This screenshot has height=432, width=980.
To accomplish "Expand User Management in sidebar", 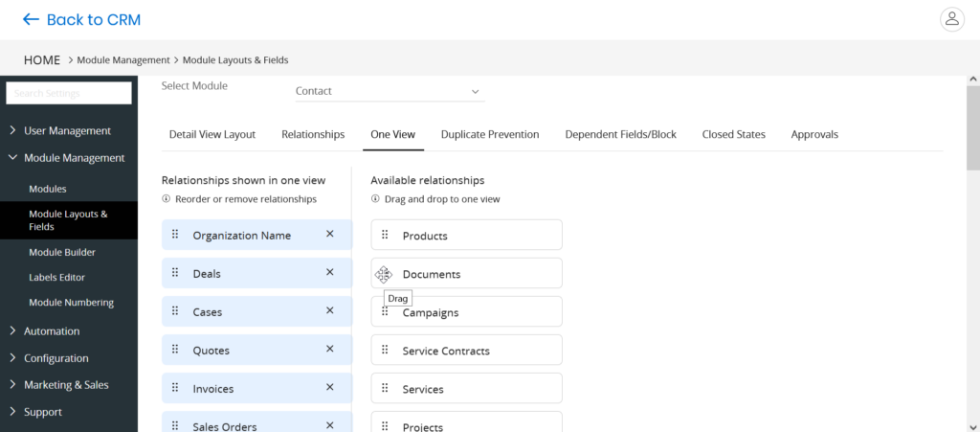I will pyautogui.click(x=67, y=130).
